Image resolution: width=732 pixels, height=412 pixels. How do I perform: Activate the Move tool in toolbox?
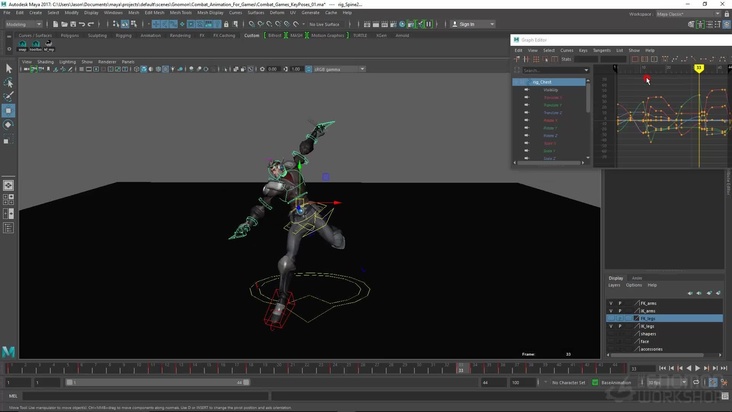[x=8, y=111]
